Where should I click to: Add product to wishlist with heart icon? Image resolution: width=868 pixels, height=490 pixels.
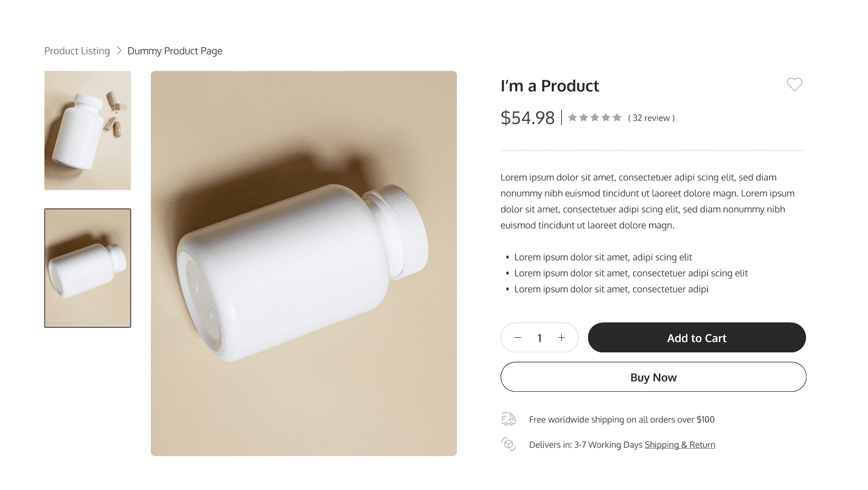794,85
